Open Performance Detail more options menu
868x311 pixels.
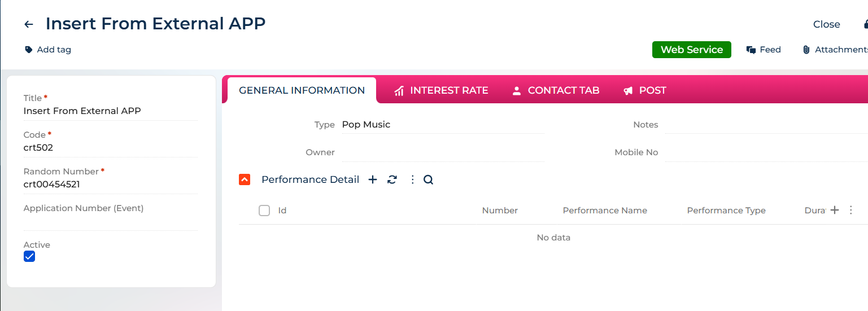coord(412,179)
